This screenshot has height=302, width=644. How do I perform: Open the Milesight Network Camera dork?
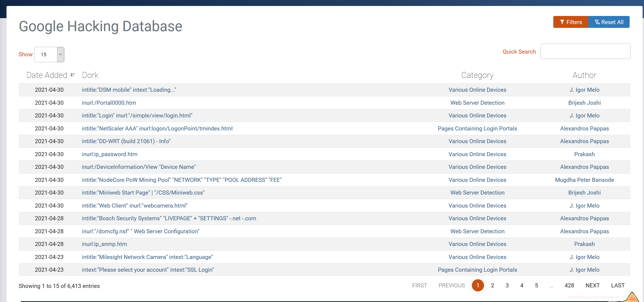147,257
